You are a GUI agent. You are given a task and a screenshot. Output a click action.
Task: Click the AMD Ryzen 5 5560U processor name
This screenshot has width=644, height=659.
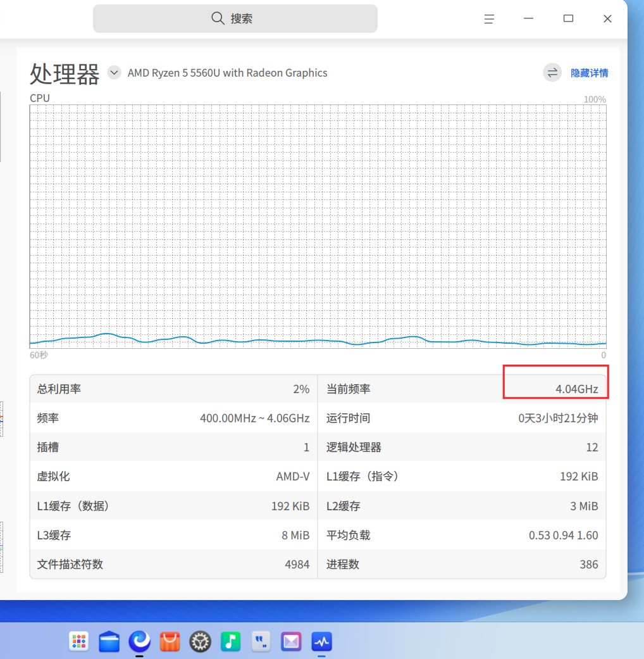pos(227,73)
